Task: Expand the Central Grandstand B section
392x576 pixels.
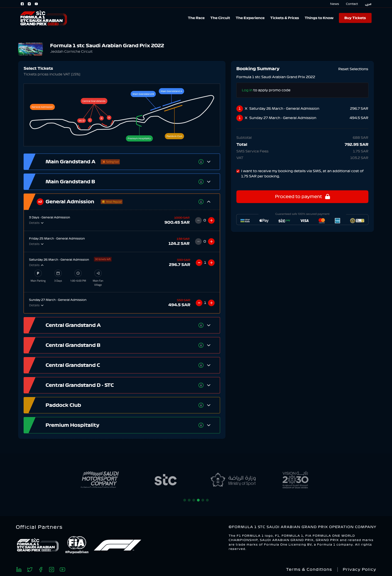Action: 209,345
